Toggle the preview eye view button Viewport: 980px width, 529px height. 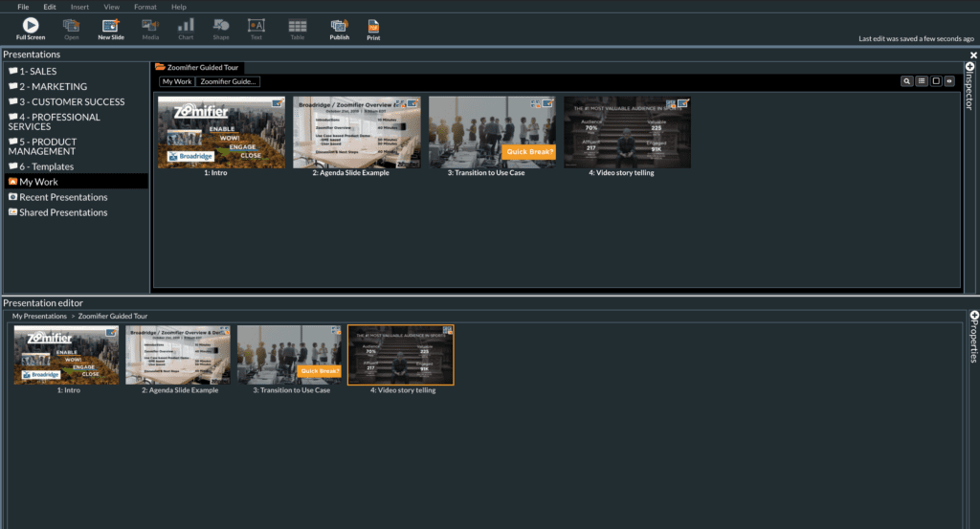949,81
